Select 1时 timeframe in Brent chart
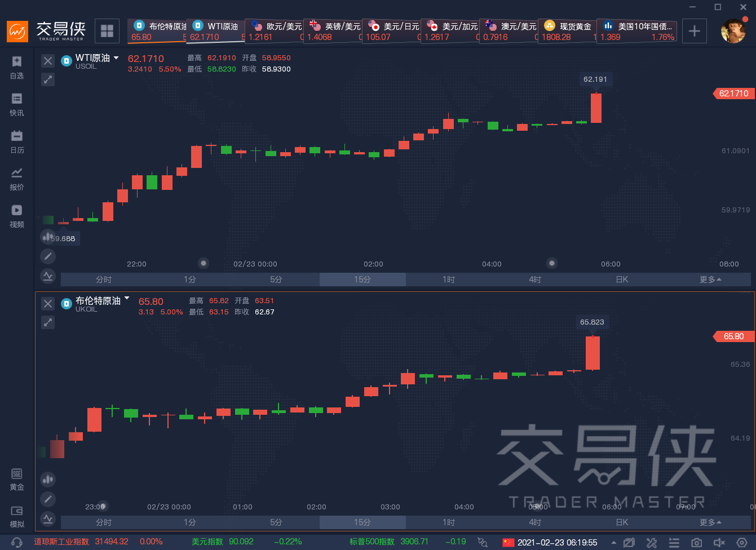The image size is (756, 550). tap(449, 522)
